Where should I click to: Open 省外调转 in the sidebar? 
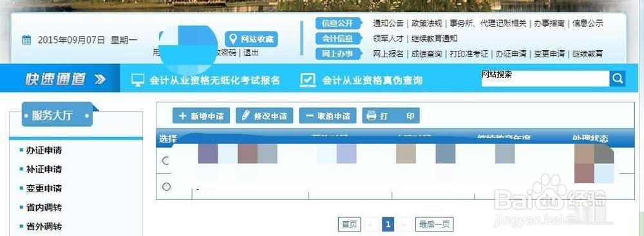pos(44,226)
